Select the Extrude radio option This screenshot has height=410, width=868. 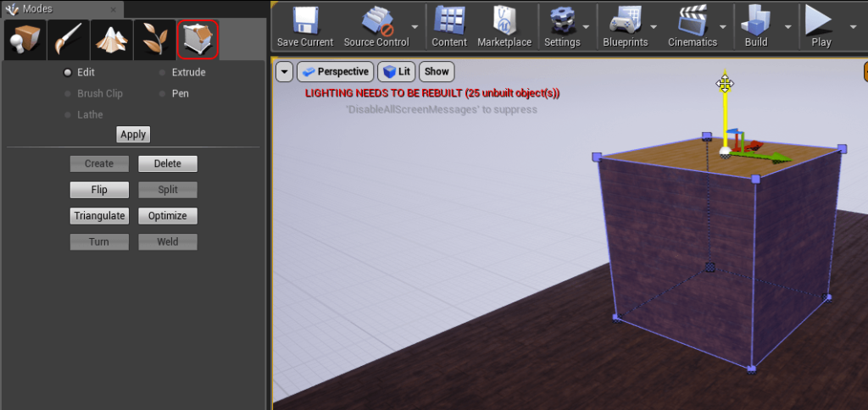click(x=163, y=73)
